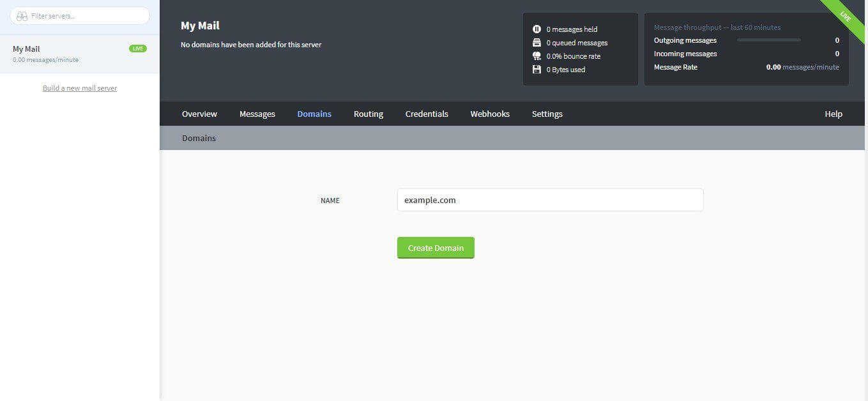Image resolution: width=868 pixels, height=401 pixels.
Task: Open the Settings section
Action: pyautogui.click(x=547, y=114)
